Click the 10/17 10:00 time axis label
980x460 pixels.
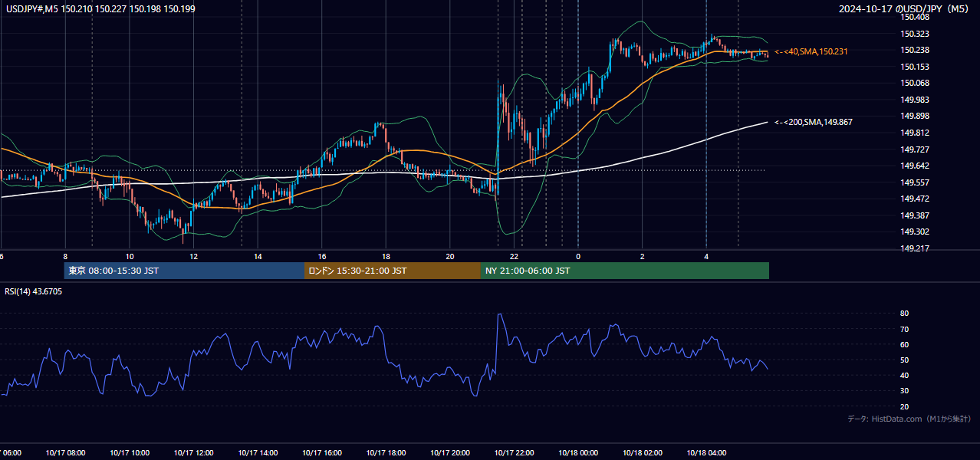[x=130, y=453]
